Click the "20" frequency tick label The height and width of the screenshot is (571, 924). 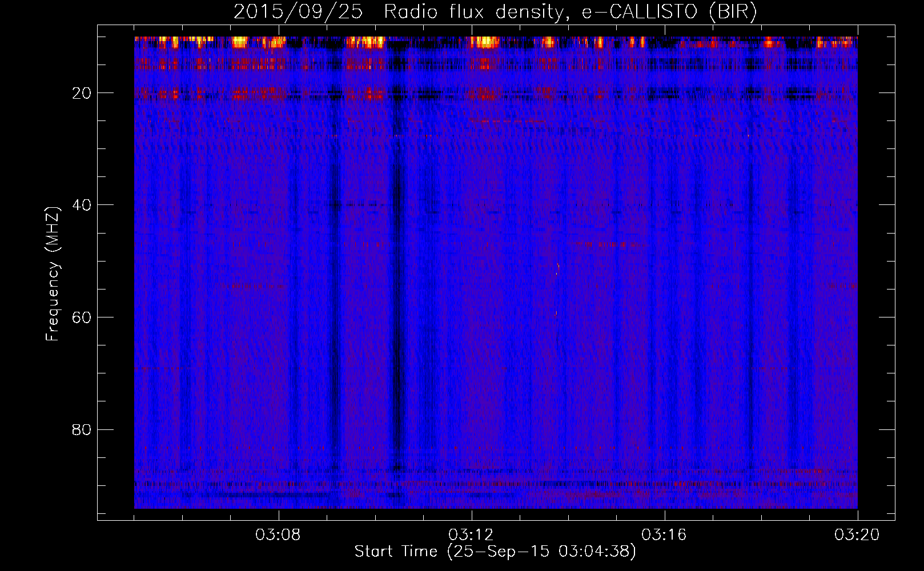(82, 93)
